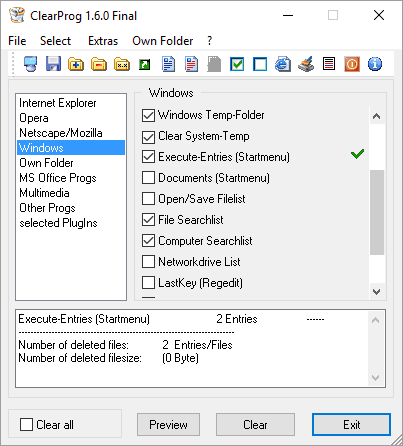
Task: Open the Own Folder menu
Action: click(x=163, y=41)
